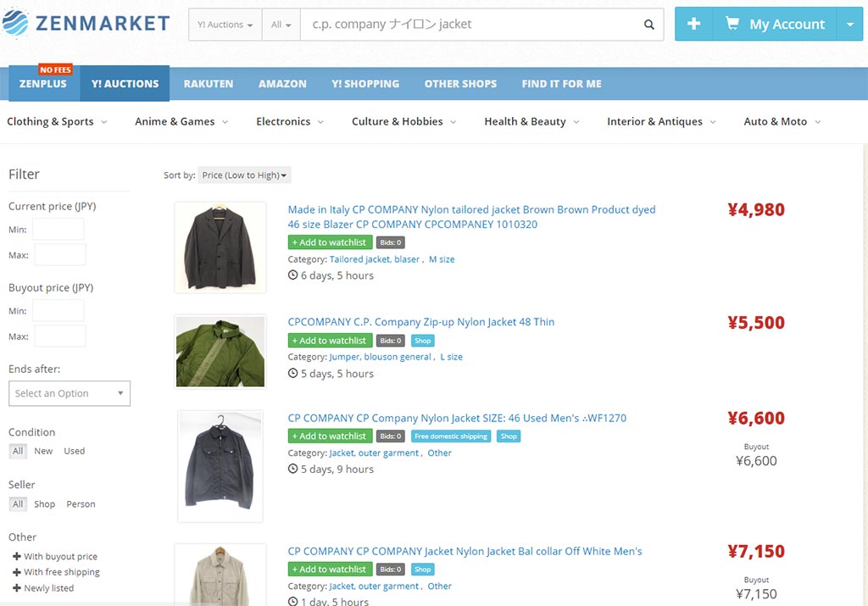The width and height of the screenshot is (868, 606).
Task: Click the Buyout price Max field
Action: (60, 336)
